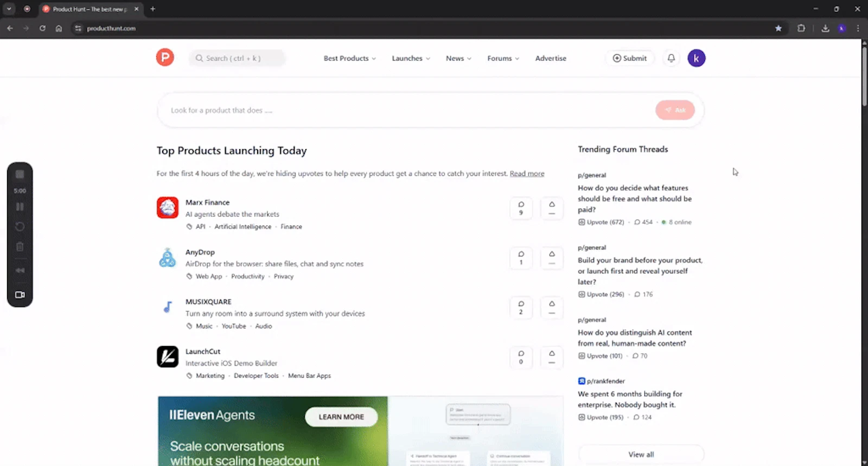
Task: Open comments for Marx Finance
Action: click(521, 208)
